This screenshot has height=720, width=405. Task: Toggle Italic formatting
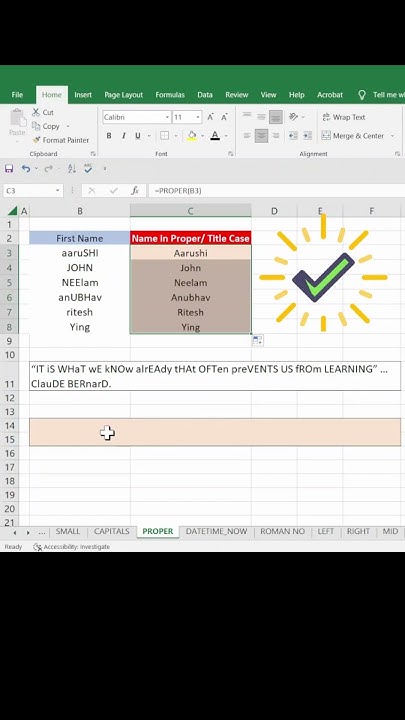click(124, 135)
